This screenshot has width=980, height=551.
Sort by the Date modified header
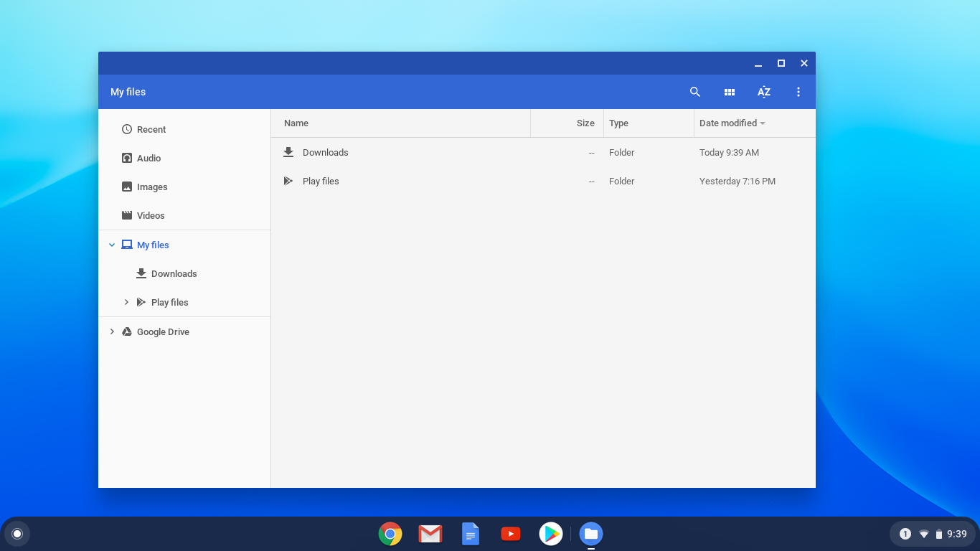tap(728, 123)
